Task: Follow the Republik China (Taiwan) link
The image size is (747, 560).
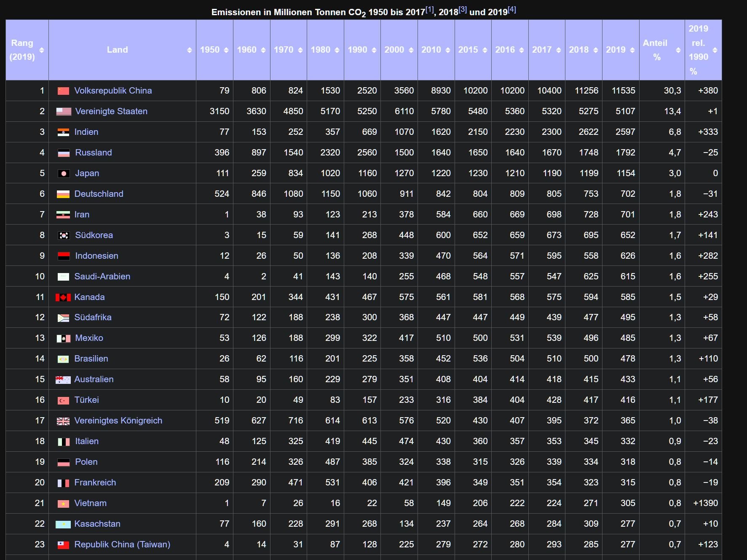Action: [x=122, y=544]
